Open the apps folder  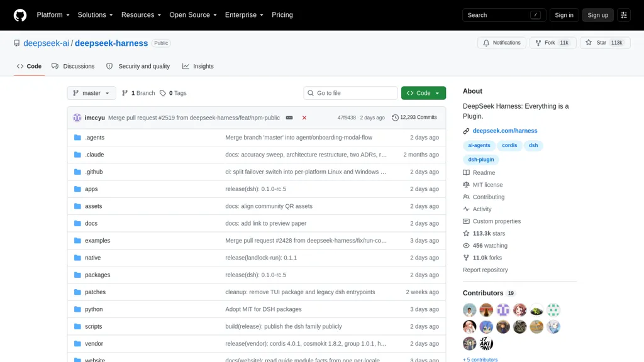pyautogui.click(x=91, y=189)
